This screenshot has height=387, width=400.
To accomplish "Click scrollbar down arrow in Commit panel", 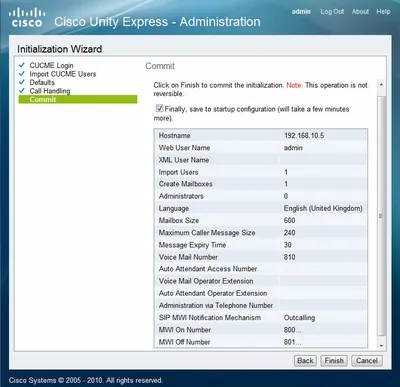I will (x=381, y=346).
